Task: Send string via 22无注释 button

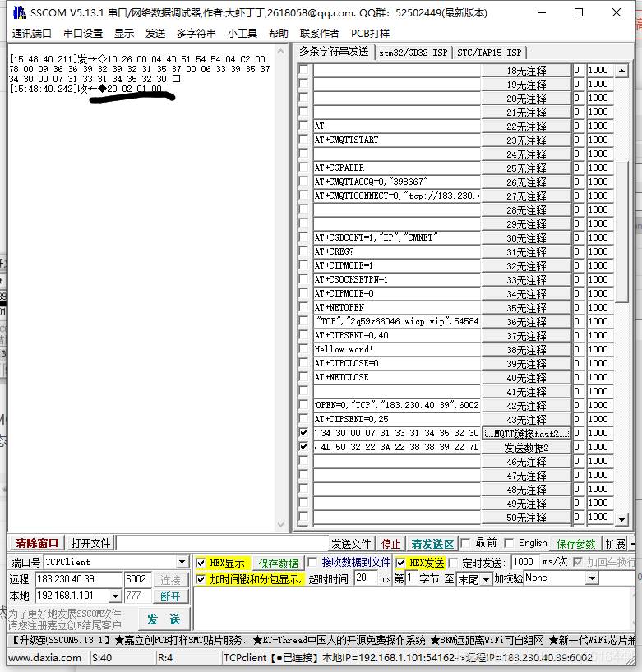Action: pos(526,126)
